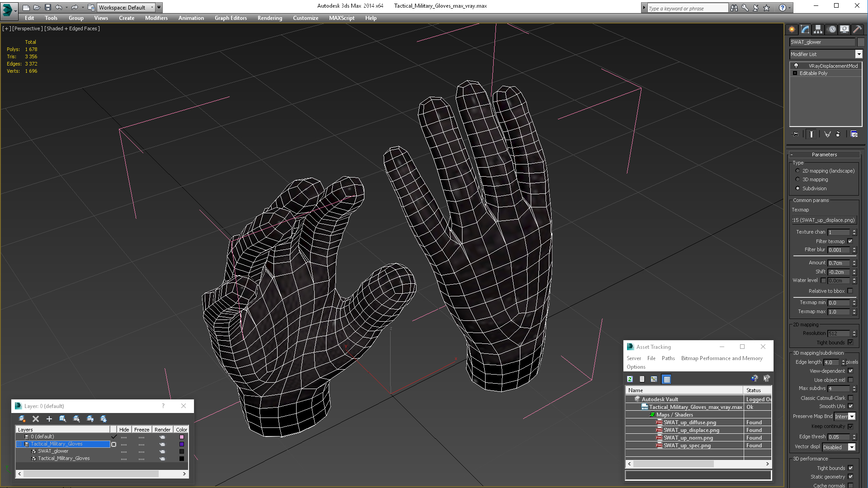868x488 pixels.
Task: Click Remove modifier from stack trash icon
Action: [x=838, y=134]
